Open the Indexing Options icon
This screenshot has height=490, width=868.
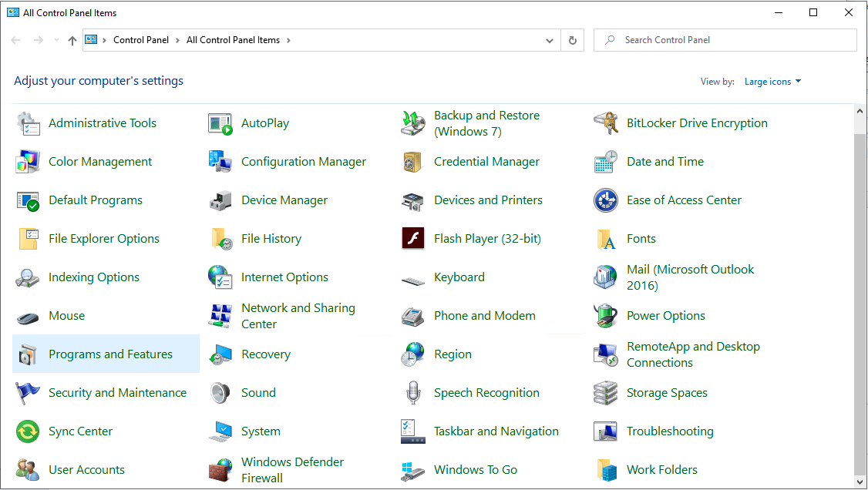pos(28,277)
